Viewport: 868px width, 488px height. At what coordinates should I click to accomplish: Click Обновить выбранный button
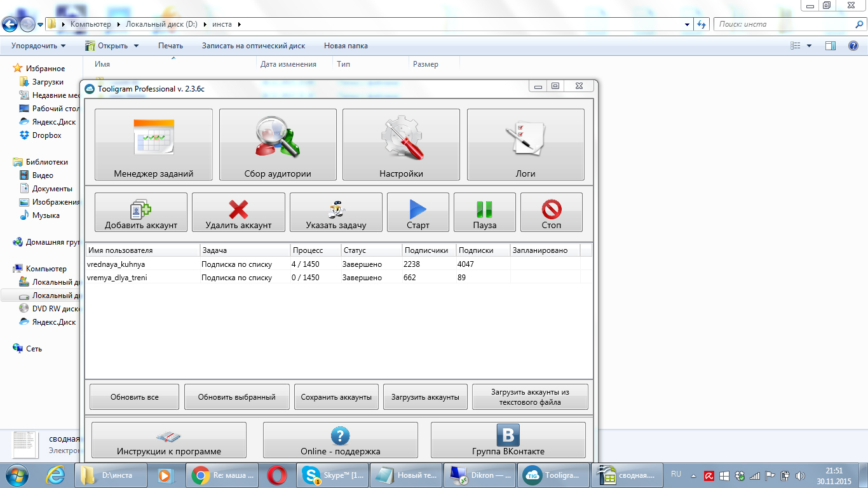point(237,396)
